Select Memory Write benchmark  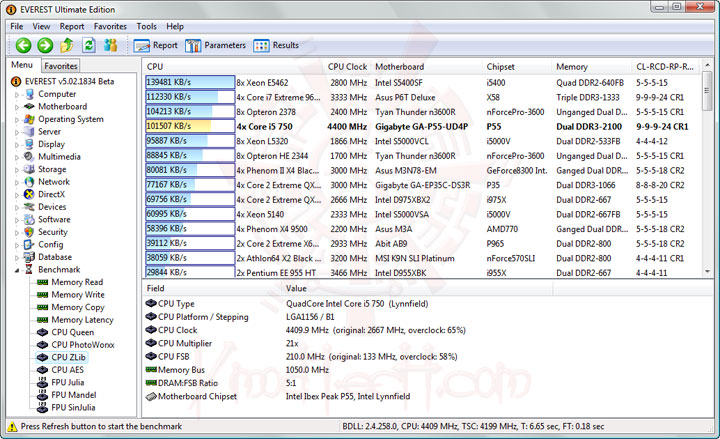pos(78,294)
